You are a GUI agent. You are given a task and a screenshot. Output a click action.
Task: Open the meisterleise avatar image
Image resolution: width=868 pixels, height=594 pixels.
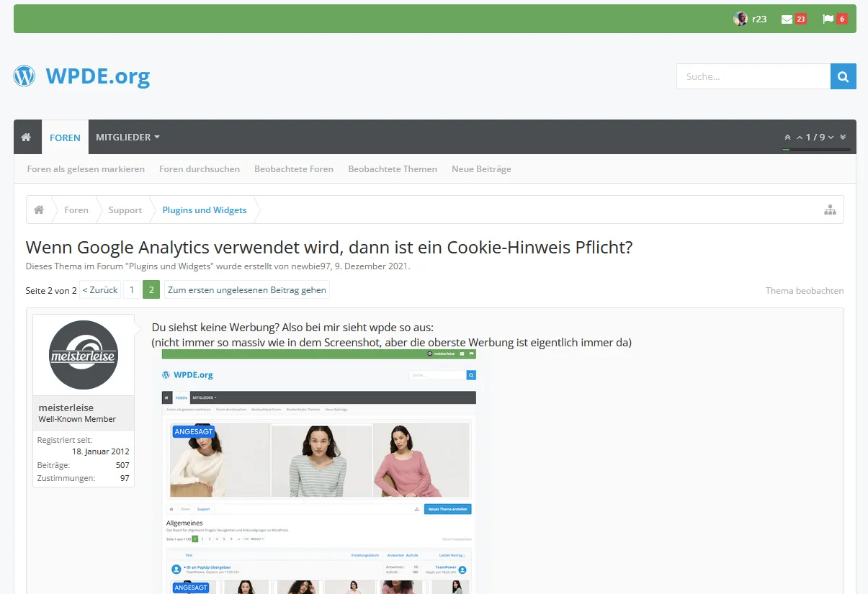click(x=84, y=355)
